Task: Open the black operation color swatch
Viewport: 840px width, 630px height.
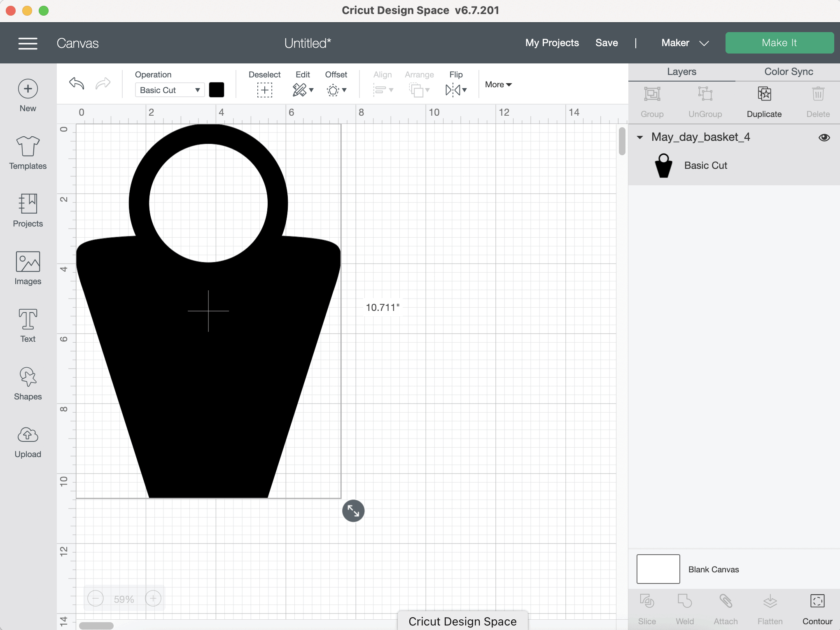Action: click(x=217, y=90)
